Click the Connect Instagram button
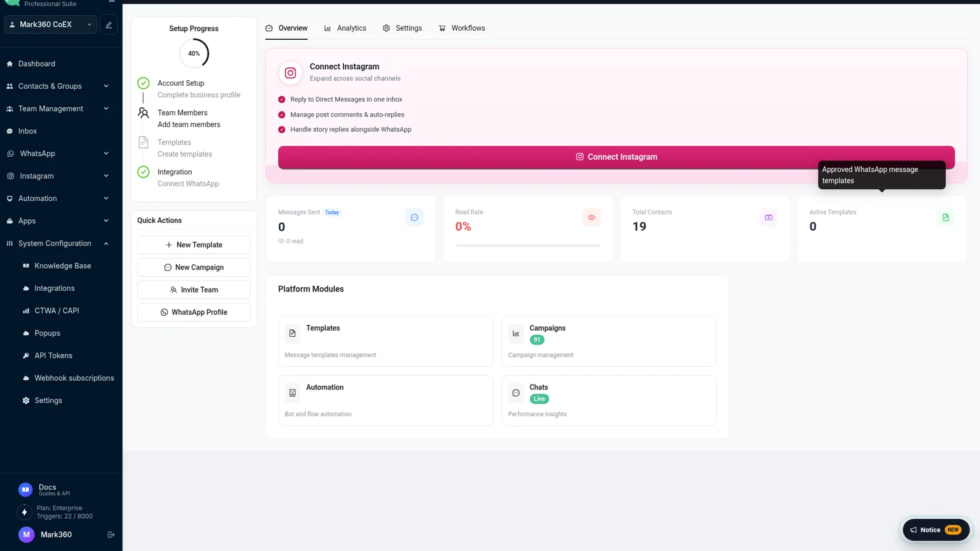980x551 pixels. click(616, 157)
